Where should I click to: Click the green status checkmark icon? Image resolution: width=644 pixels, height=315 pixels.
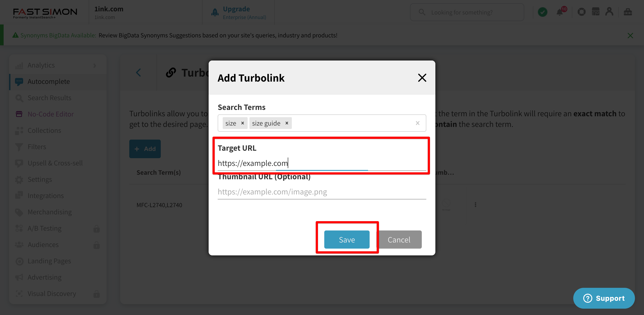coord(542,12)
